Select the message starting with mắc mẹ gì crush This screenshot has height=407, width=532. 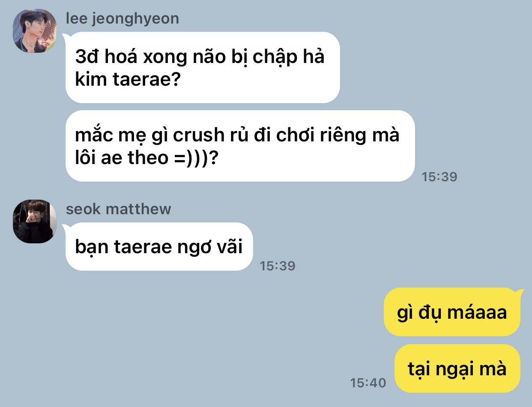click(x=240, y=146)
